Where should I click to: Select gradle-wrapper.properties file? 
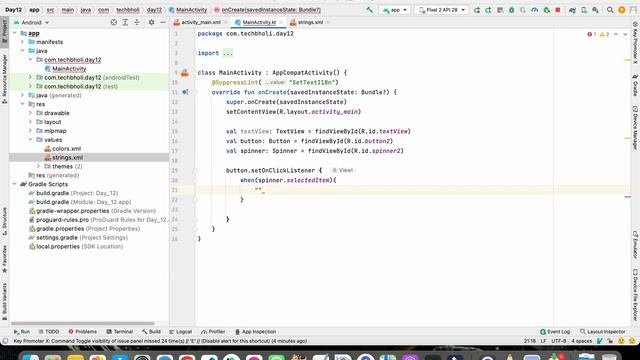point(92,211)
